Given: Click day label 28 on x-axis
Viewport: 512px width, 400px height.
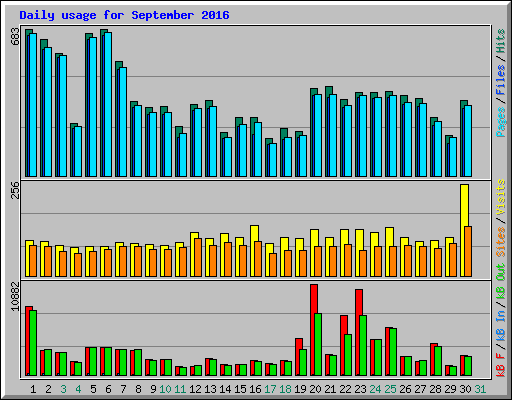Looking at the screenshot, I should click(435, 389).
